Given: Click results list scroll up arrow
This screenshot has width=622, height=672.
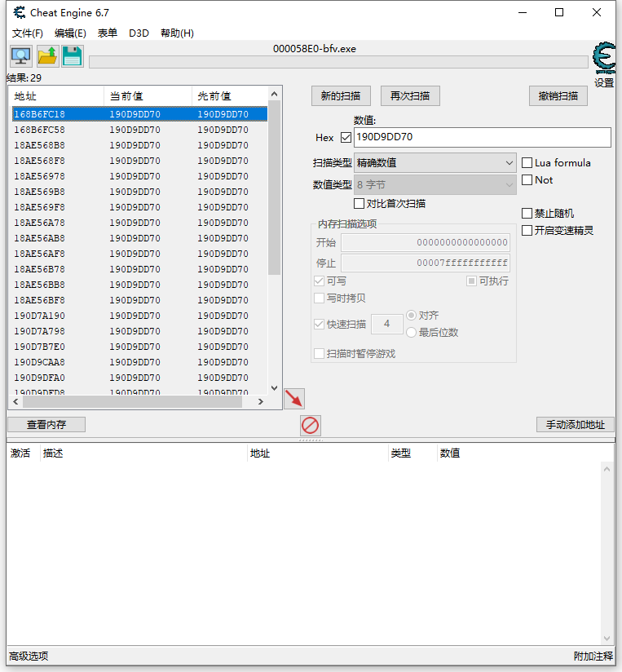Looking at the screenshot, I should point(275,94).
